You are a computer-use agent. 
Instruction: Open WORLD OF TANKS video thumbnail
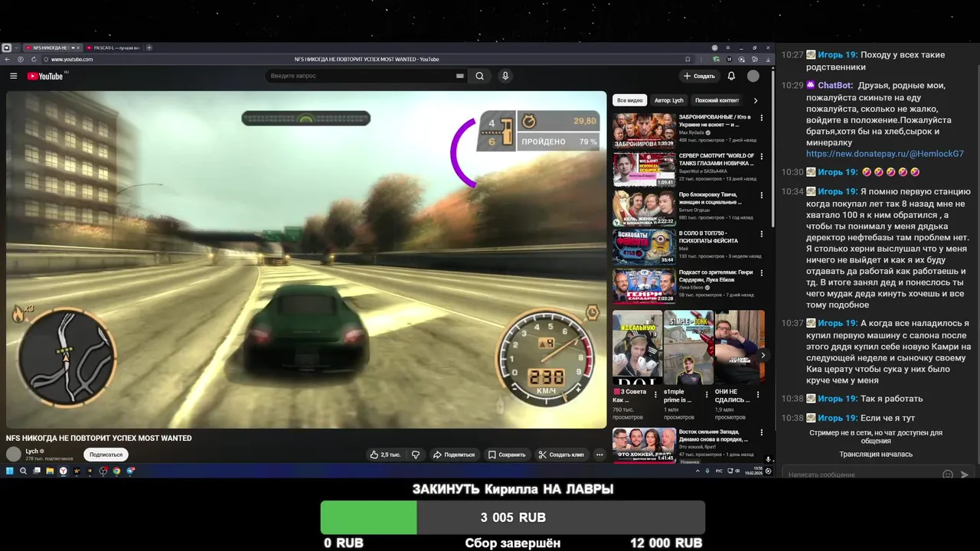point(644,169)
